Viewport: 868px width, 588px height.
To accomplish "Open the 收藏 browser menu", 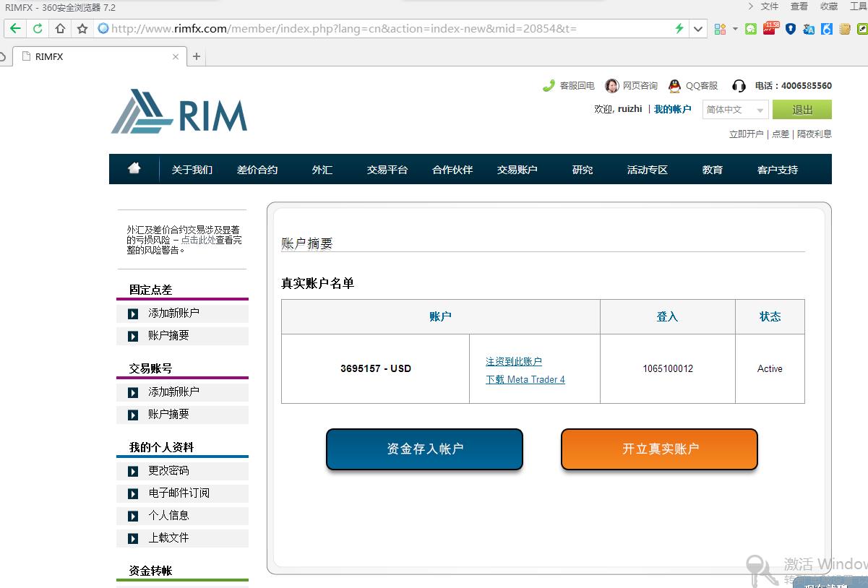I will click(x=829, y=7).
